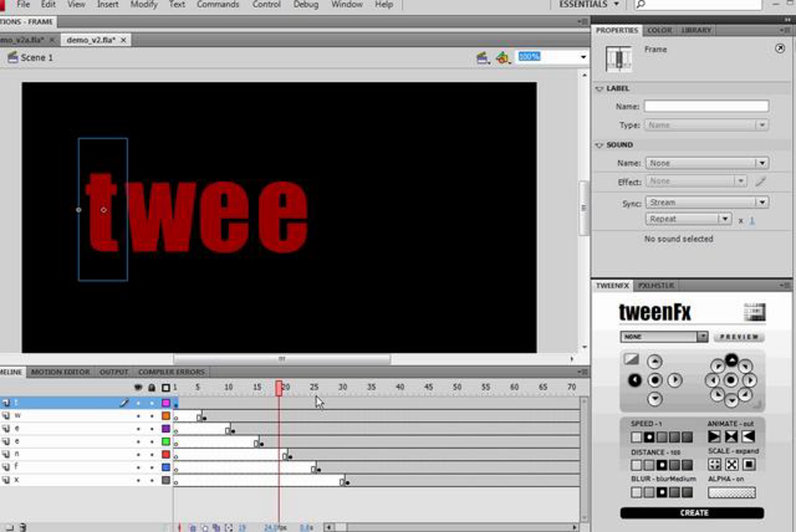Click the Edit Scene icon
This screenshot has height=532, width=796.
point(483,58)
